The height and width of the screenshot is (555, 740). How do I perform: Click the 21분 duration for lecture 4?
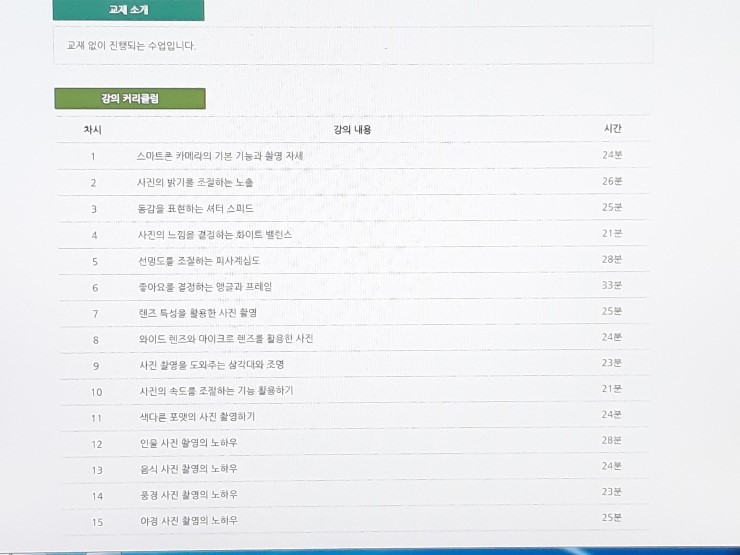pos(612,233)
